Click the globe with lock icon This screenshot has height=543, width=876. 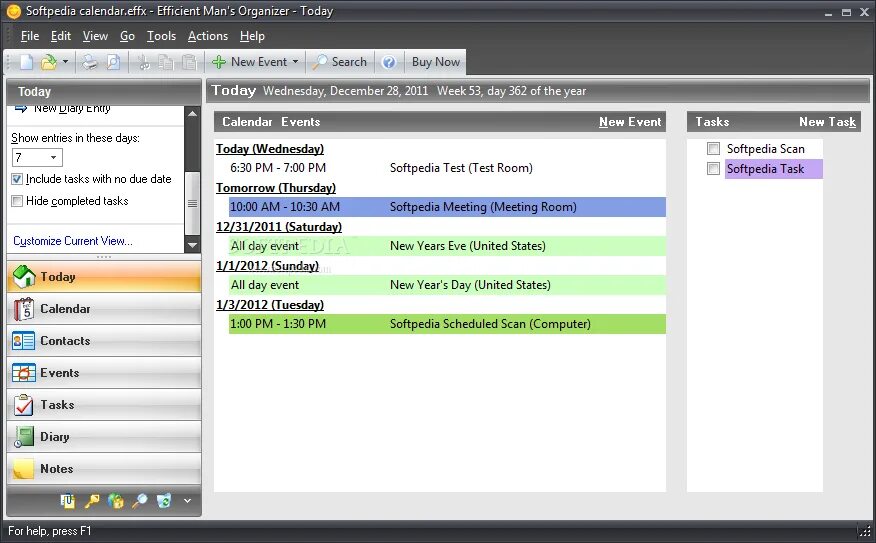(x=116, y=501)
